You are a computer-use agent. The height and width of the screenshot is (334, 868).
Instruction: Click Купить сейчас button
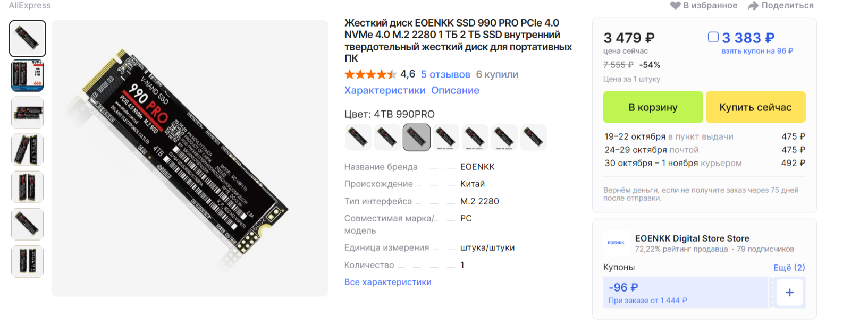(755, 107)
